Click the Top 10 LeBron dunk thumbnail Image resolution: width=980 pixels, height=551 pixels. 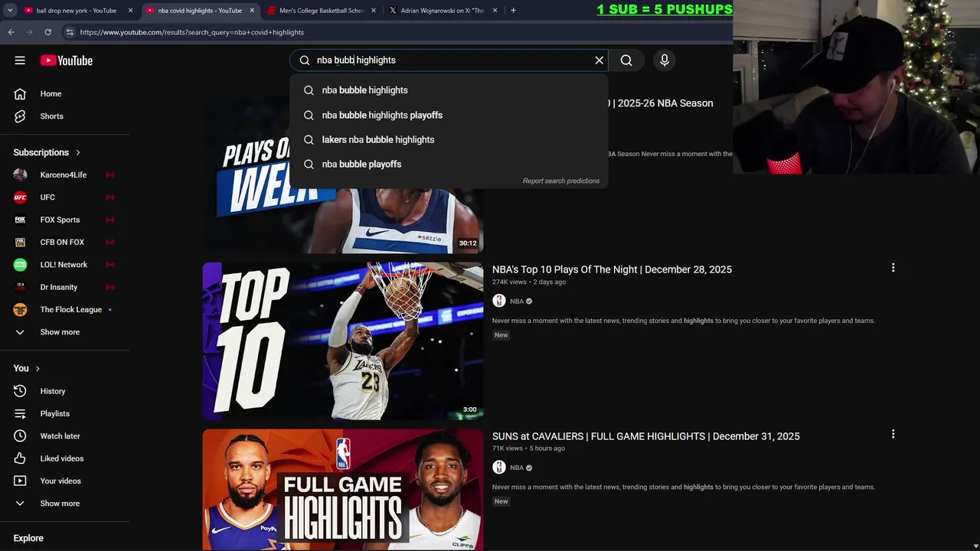(x=343, y=341)
